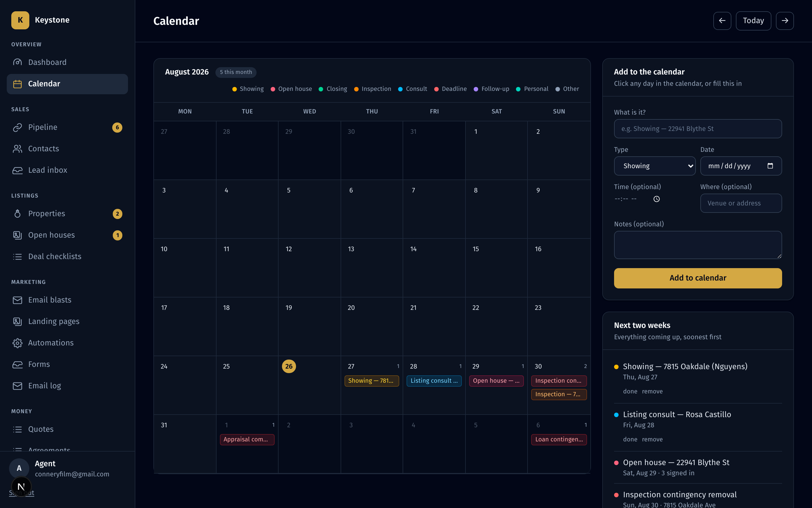This screenshot has width=812, height=508.
Task: Open the Pipeline section
Action: 67,127
